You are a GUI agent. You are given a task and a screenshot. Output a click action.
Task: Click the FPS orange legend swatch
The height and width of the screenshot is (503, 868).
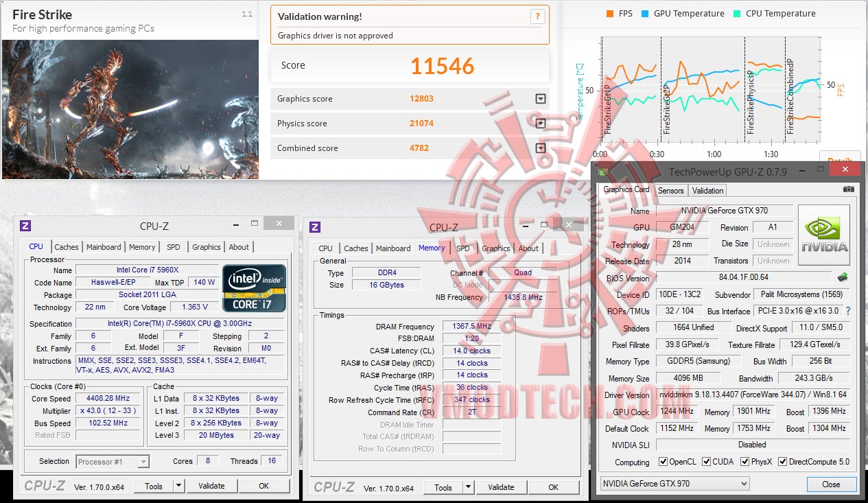(610, 14)
